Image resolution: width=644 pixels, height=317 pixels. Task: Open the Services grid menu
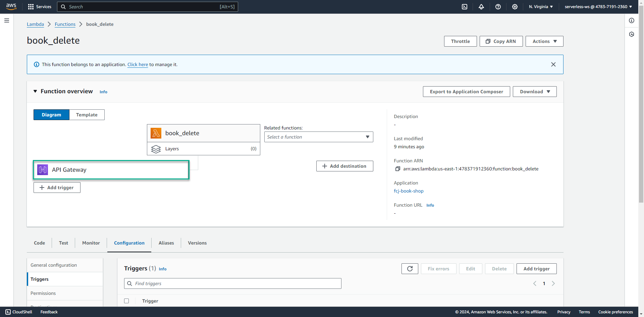[x=40, y=7]
